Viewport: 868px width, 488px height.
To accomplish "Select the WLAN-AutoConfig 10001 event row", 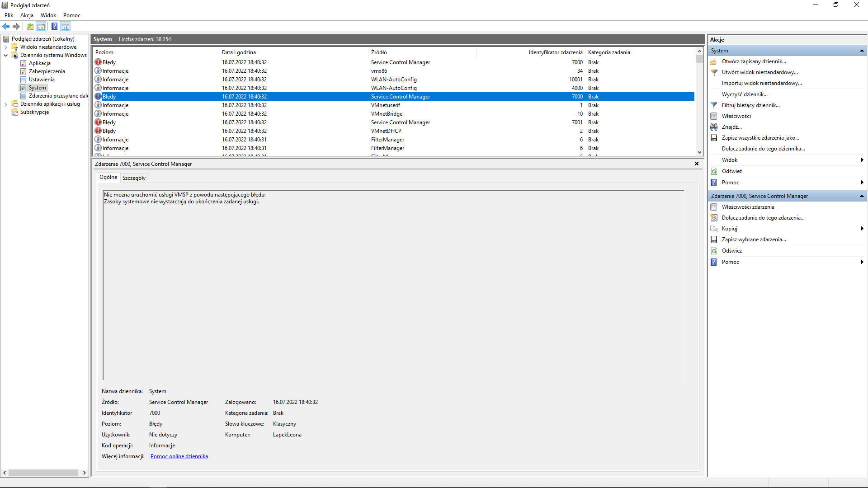I will click(394, 80).
